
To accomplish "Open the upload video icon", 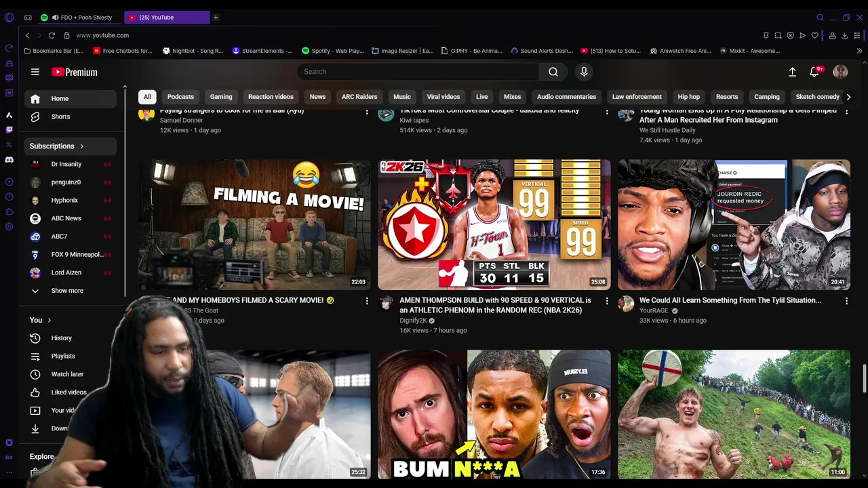I will pyautogui.click(x=792, y=72).
